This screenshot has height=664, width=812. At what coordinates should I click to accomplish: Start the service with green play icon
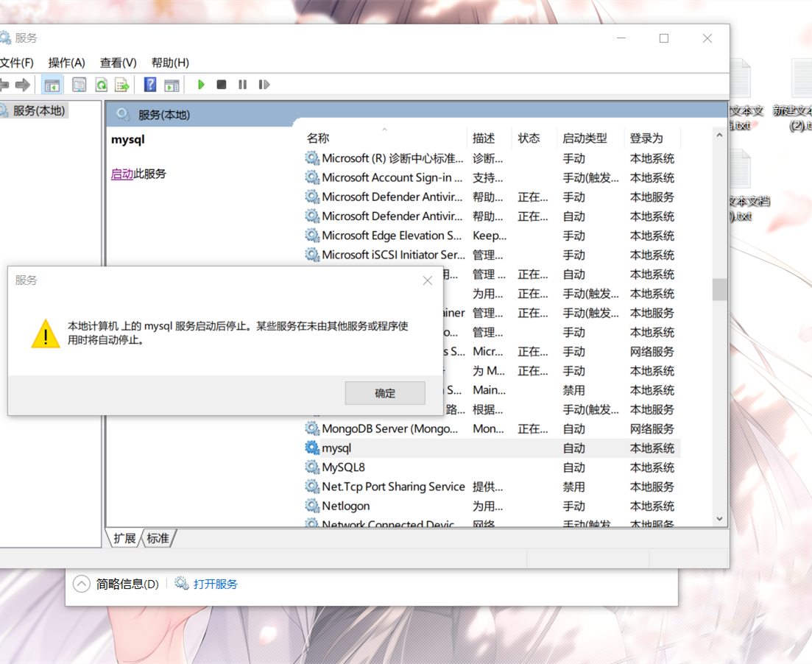(x=202, y=85)
